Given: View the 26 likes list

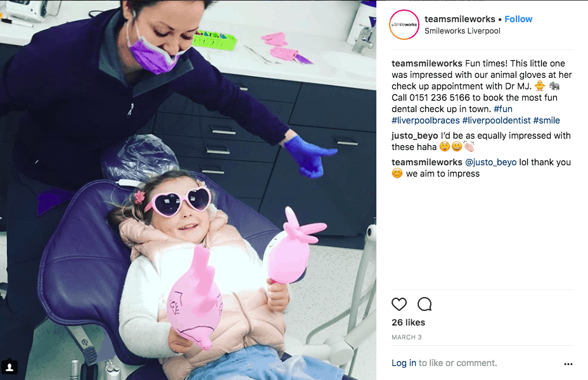Looking at the screenshot, I should point(409,322).
